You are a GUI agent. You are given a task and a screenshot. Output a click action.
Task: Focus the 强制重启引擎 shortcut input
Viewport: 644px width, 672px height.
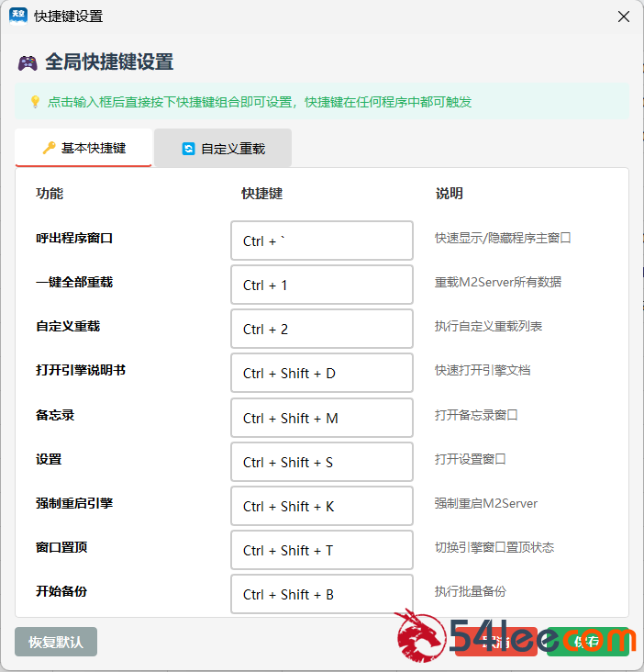click(322, 506)
